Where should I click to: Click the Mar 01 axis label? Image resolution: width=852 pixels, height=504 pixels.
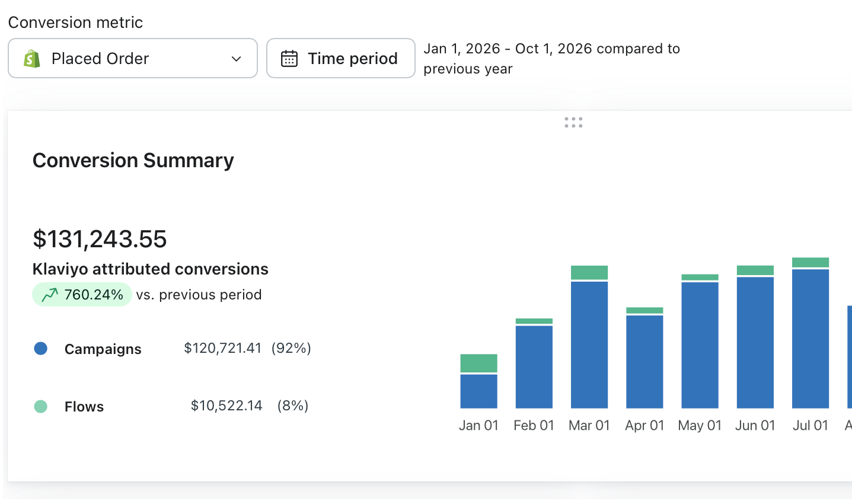click(589, 426)
